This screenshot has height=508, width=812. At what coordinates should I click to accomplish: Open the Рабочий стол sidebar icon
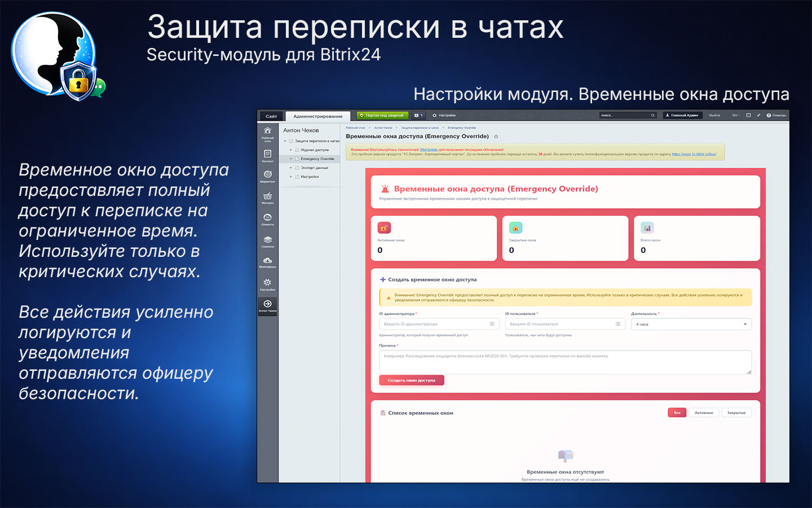tap(267, 130)
